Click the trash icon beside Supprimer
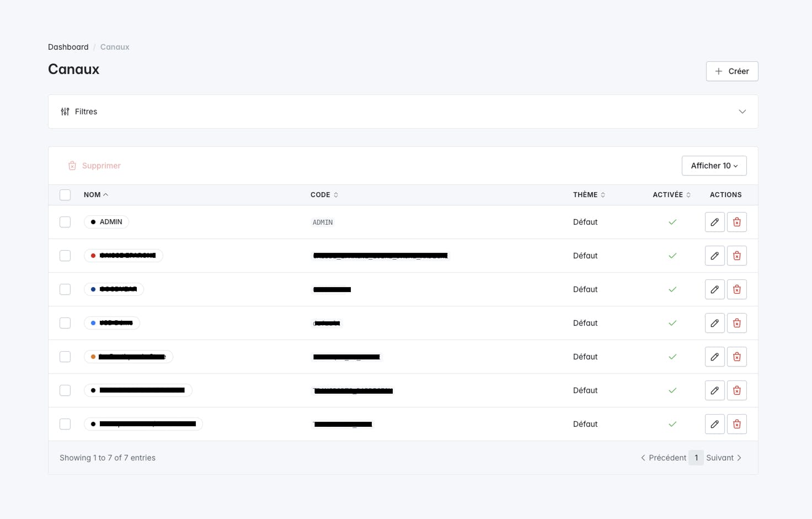The height and width of the screenshot is (519, 812). tap(72, 166)
